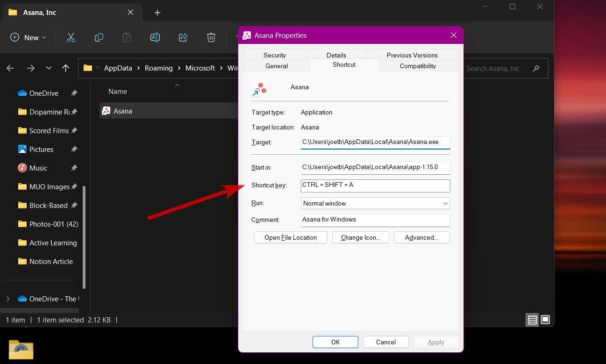Image resolution: width=606 pixels, height=364 pixels.
Task: Click the Shortcut key field
Action: [x=376, y=186]
